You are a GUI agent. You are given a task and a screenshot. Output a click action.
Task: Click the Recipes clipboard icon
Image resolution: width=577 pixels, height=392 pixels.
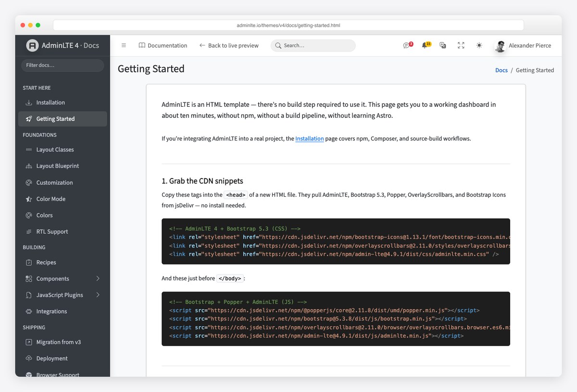point(29,262)
